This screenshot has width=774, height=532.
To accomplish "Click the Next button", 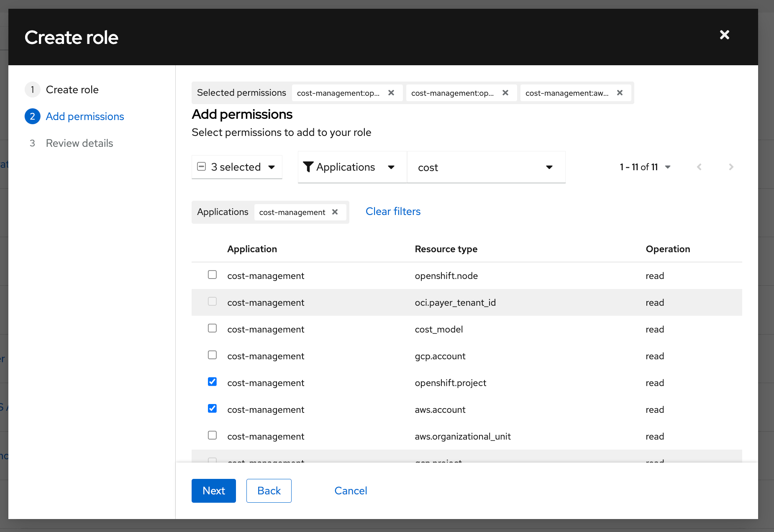I will click(213, 491).
